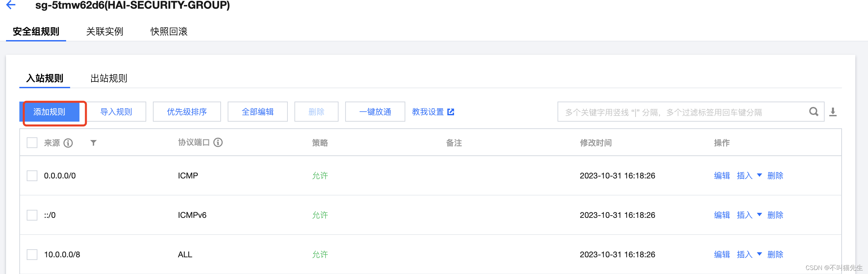Open info icon next to 来源
The image size is (868, 274).
pyautogui.click(x=68, y=143)
